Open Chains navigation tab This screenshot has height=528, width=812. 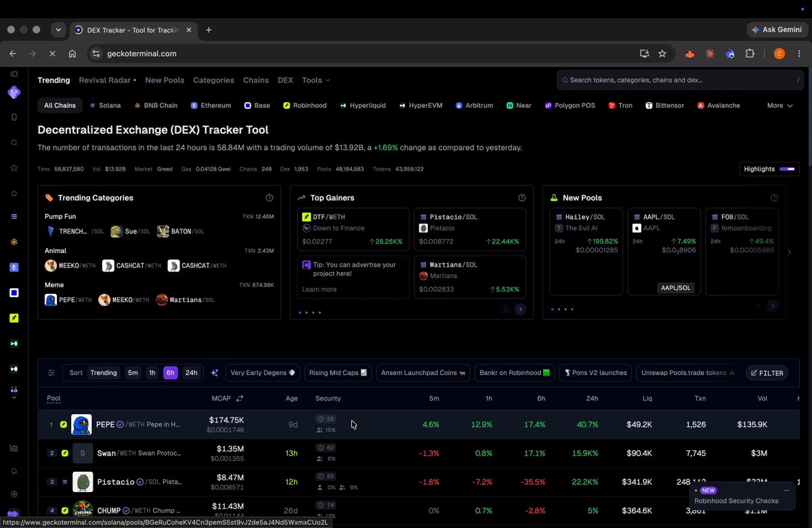(256, 81)
